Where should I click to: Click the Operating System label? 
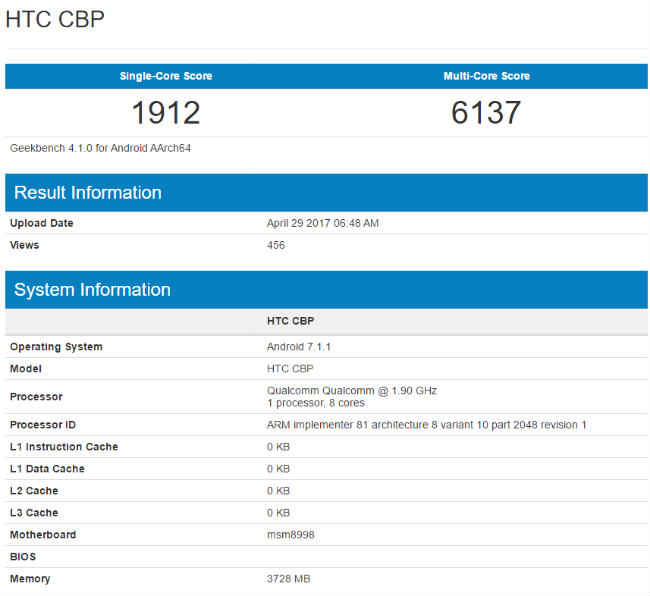[x=56, y=346]
